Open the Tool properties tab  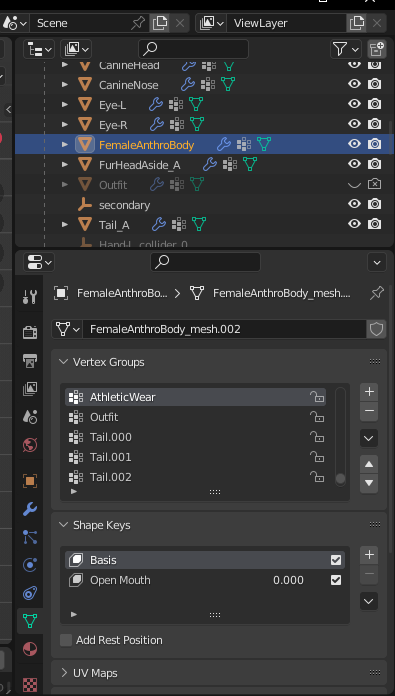(x=30, y=297)
